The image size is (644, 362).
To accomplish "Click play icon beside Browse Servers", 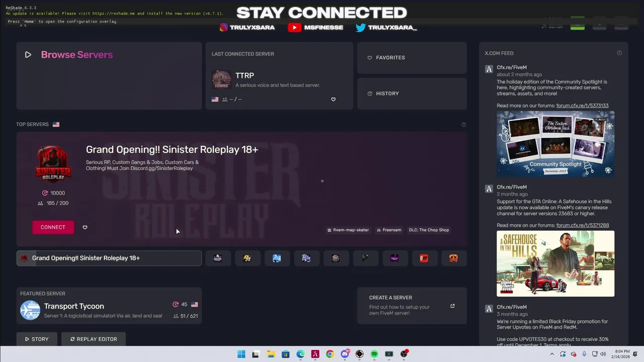I will pos(28,55).
